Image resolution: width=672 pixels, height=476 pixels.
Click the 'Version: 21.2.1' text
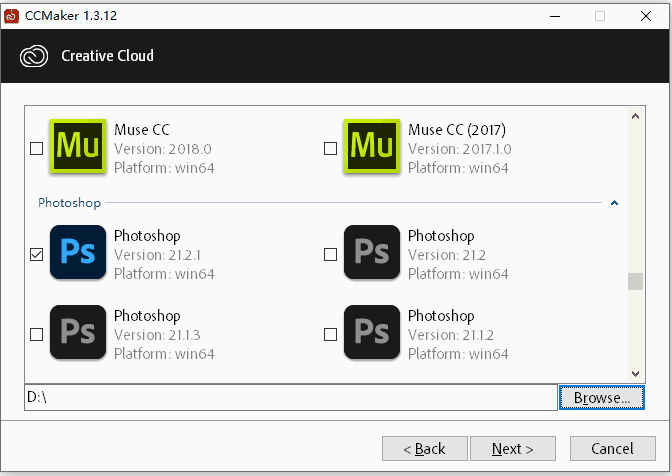point(157,255)
